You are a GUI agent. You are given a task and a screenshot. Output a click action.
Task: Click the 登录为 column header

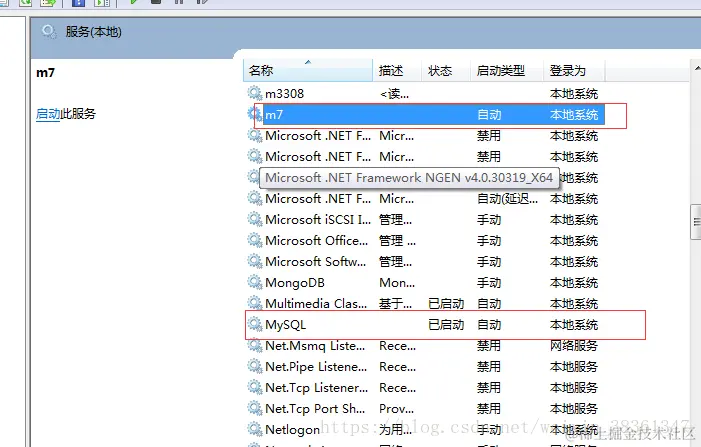tap(574, 71)
